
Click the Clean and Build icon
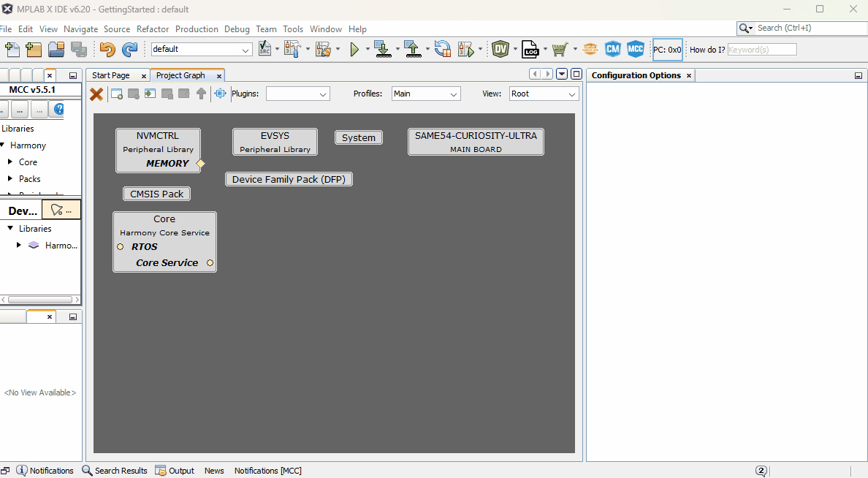tap(323, 49)
